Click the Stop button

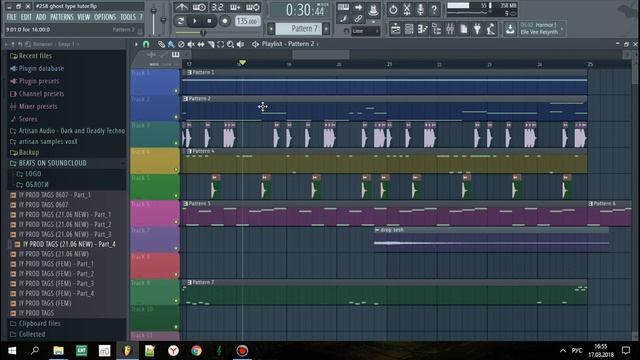(x=209, y=21)
